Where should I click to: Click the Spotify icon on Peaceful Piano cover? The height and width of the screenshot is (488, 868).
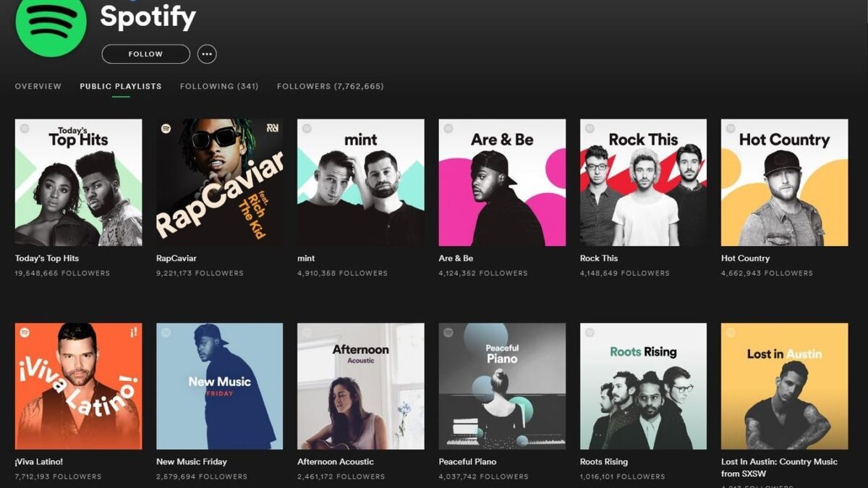coord(447,333)
